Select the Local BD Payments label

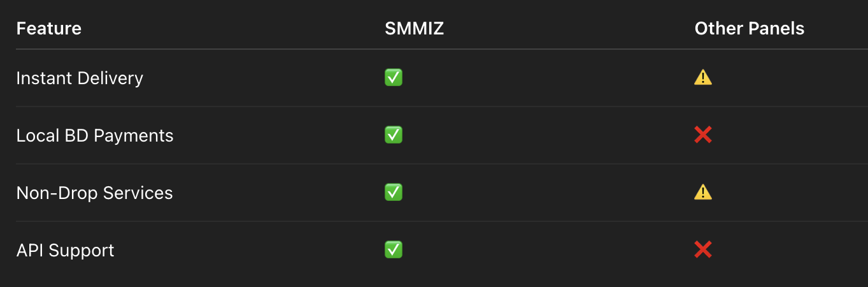95,136
